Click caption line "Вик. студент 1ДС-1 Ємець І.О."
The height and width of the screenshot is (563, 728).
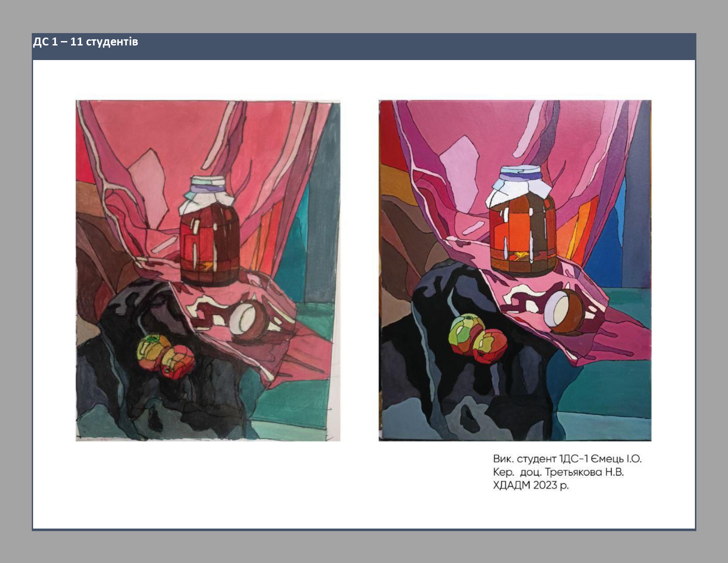(x=567, y=459)
